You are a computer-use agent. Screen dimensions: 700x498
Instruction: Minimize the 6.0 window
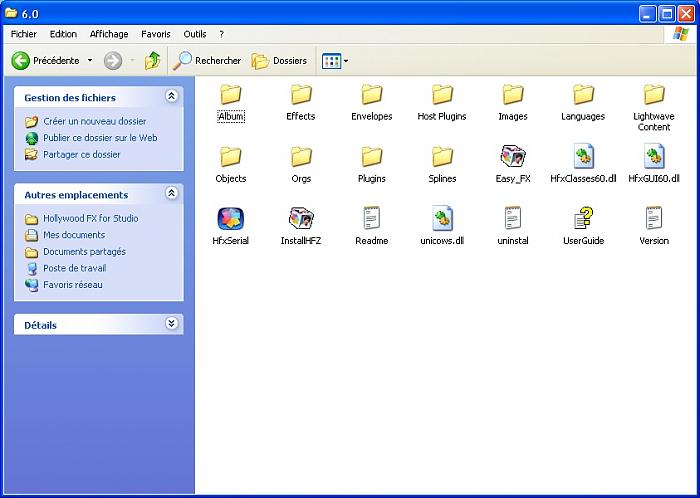[648, 14]
